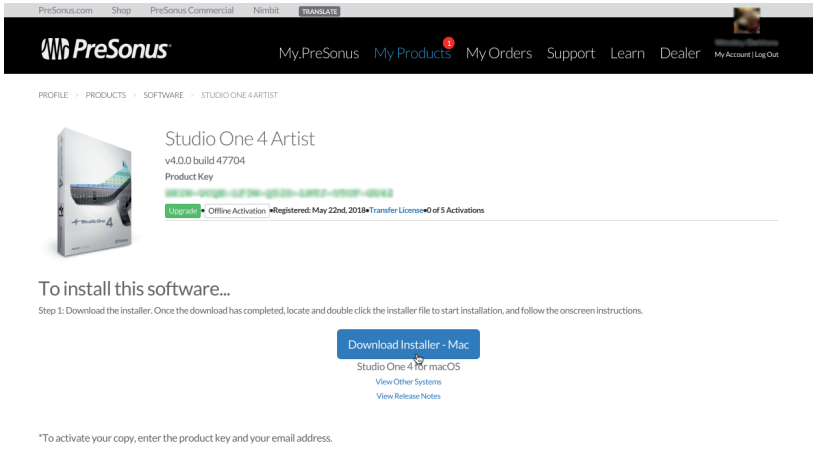The image size is (815, 450).
Task: Select My Products in navigation
Action: pyautogui.click(x=412, y=53)
